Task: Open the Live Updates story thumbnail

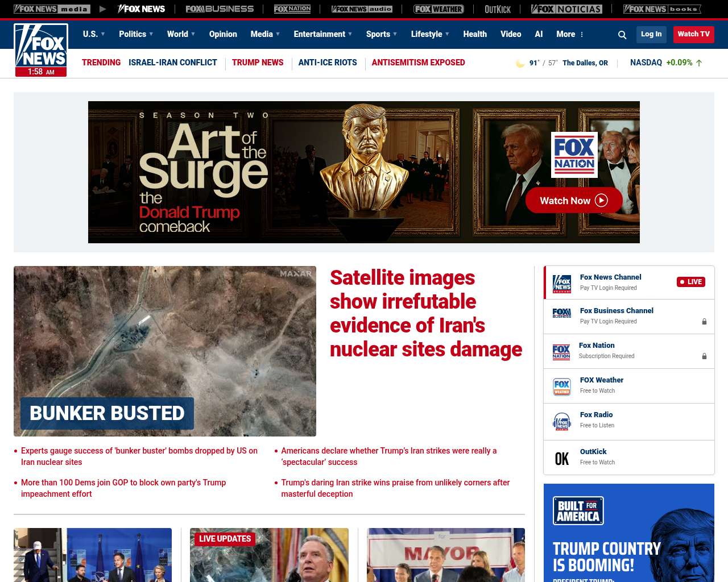Action: pos(269,555)
